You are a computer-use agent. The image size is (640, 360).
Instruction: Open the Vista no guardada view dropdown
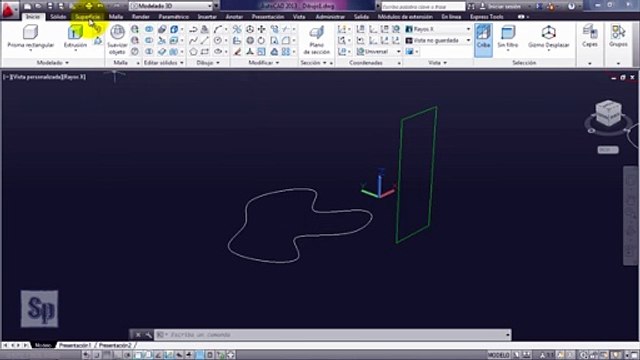tap(438, 40)
